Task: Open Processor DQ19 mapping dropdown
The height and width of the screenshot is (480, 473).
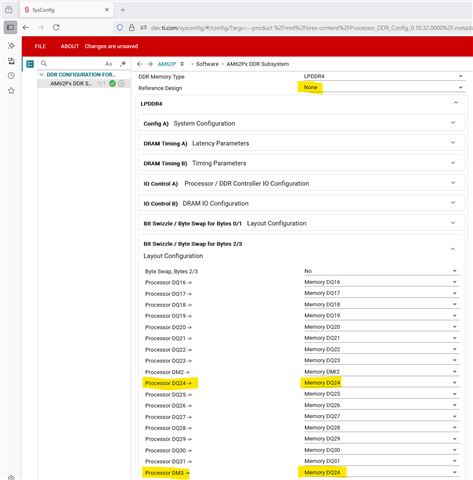Action: [x=382, y=316]
